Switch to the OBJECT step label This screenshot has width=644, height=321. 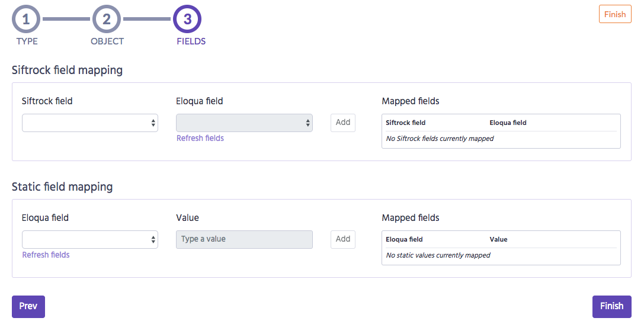107,41
